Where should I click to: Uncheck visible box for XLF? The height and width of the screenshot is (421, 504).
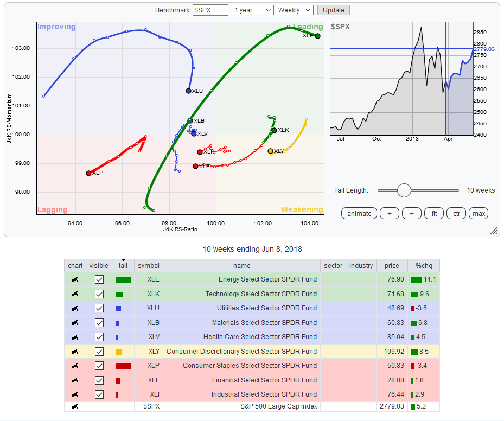[99, 380]
